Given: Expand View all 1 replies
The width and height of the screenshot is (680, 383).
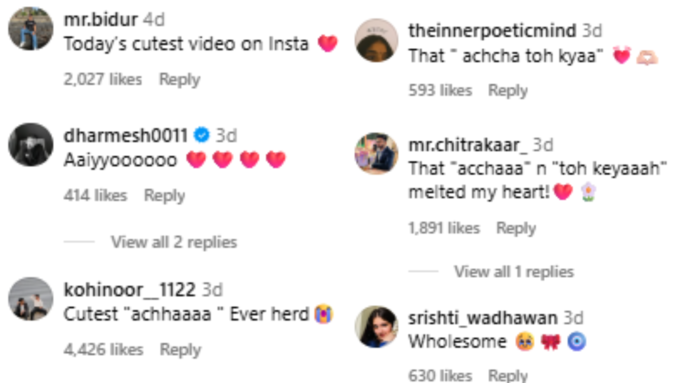Looking at the screenshot, I should 514,272.
